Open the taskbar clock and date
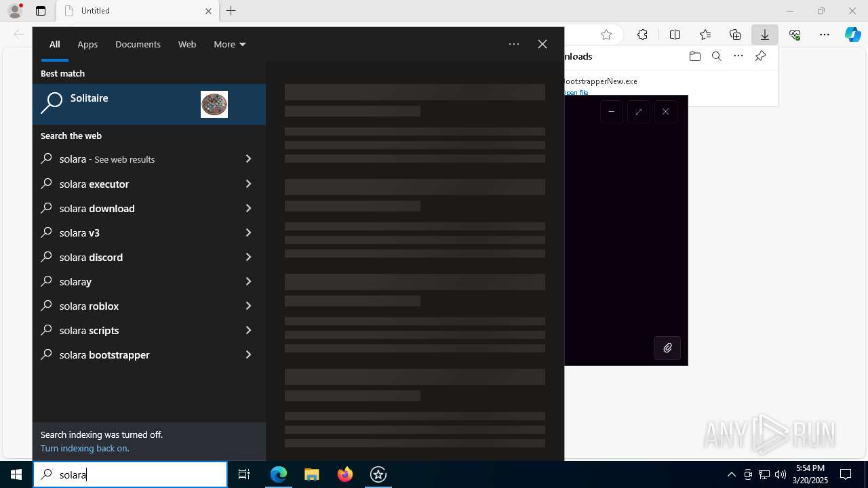868x488 pixels. 810,474
